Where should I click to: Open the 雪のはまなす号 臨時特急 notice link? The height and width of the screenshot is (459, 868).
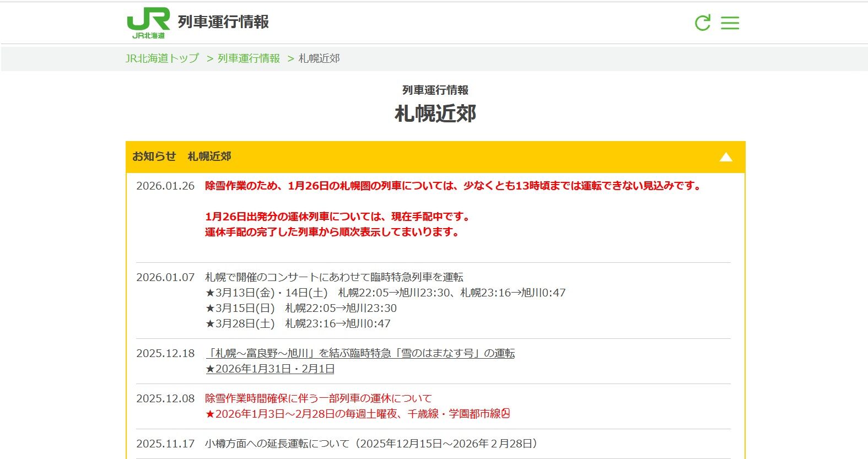point(360,353)
